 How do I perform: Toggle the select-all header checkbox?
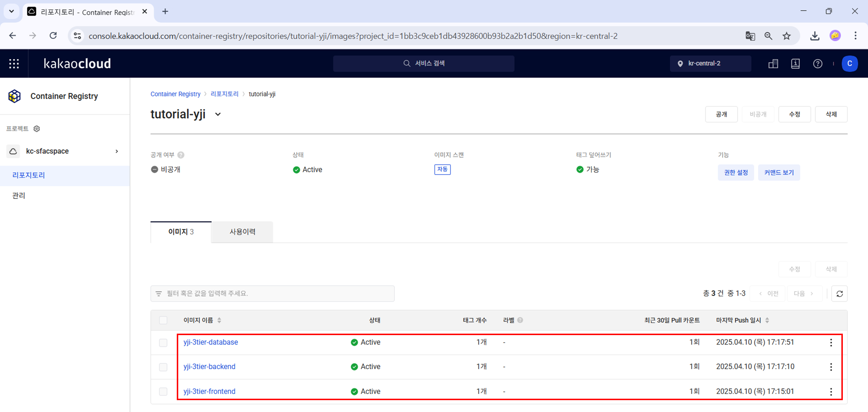(163, 320)
